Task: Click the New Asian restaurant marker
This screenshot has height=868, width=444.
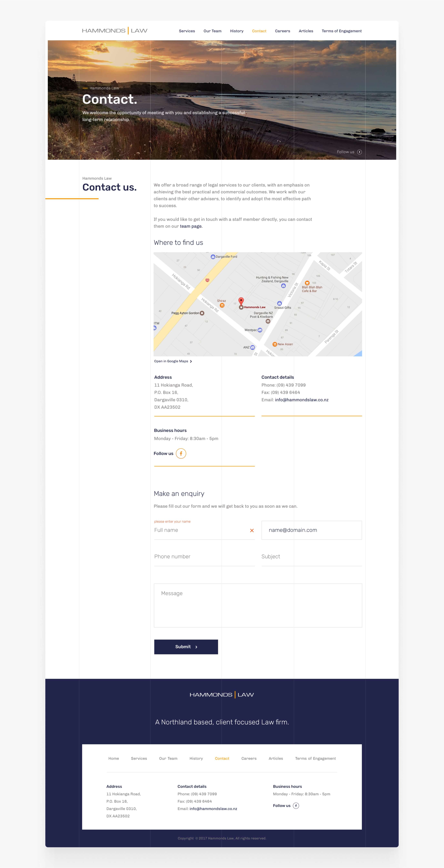Action: [275, 344]
